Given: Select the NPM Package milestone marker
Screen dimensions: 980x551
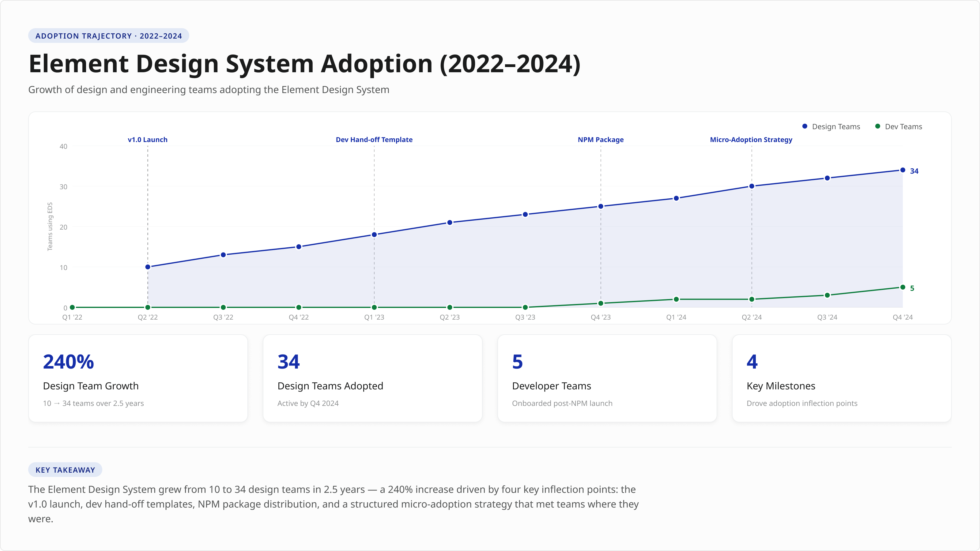Looking at the screenshot, I should point(600,140).
